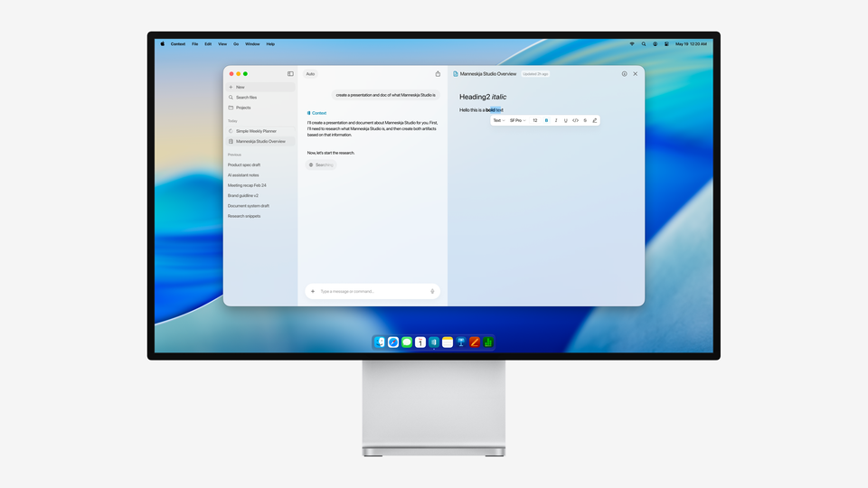Open the Help menu
Image resolution: width=868 pixels, height=488 pixels.
coord(270,43)
